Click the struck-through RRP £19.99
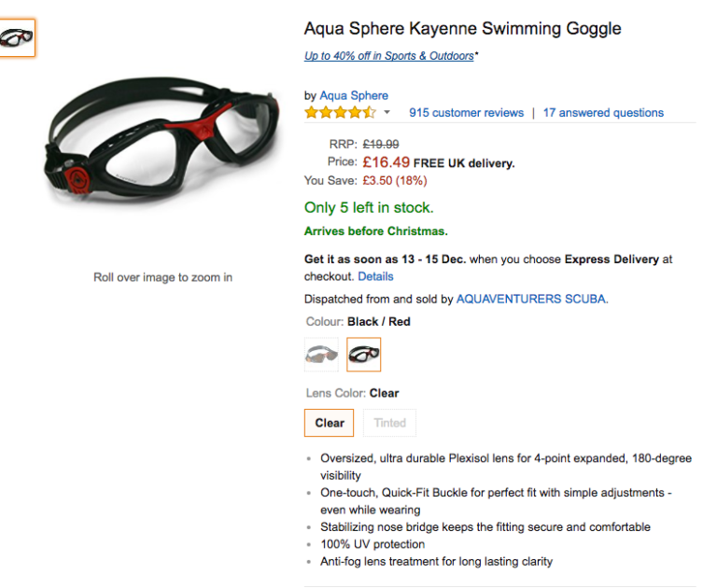The image size is (717, 588). (381, 144)
